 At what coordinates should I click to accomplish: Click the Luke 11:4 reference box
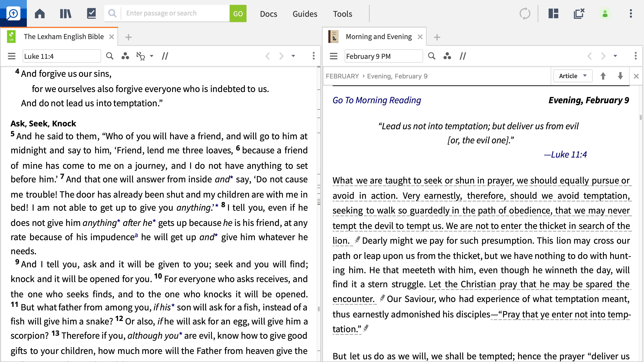62,56
